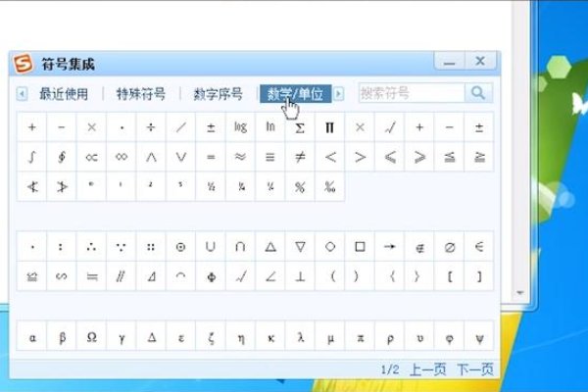Insert the diamond symbol ◇
Viewport: 588px width, 392px height.
click(x=330, y=247)
